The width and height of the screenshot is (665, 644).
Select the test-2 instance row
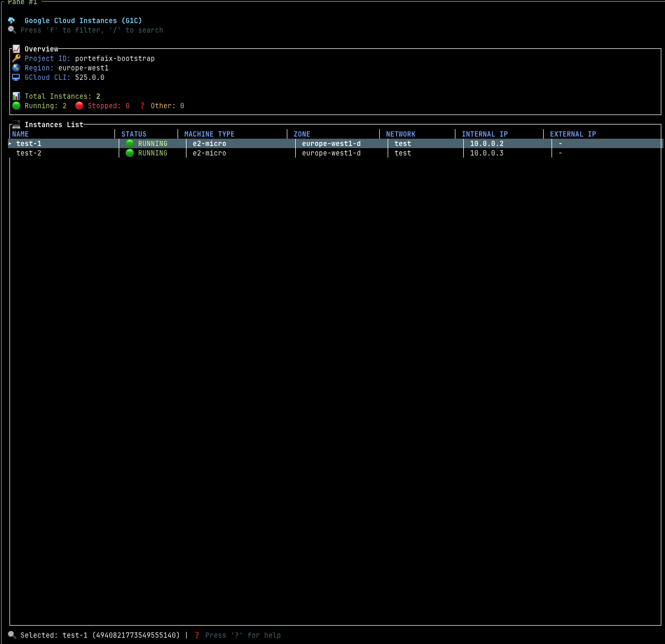pyautogui.click(x=29, y=153)
